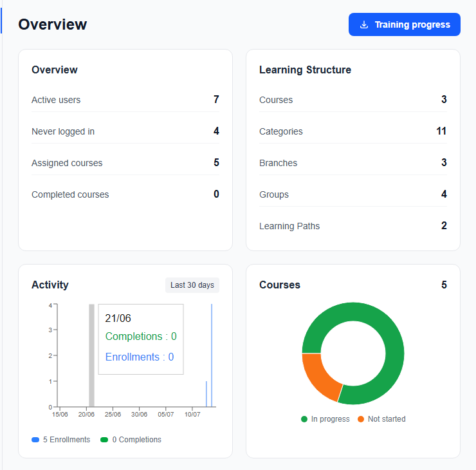Click the tall blue enrollment bar

click(x=212, y=355)
